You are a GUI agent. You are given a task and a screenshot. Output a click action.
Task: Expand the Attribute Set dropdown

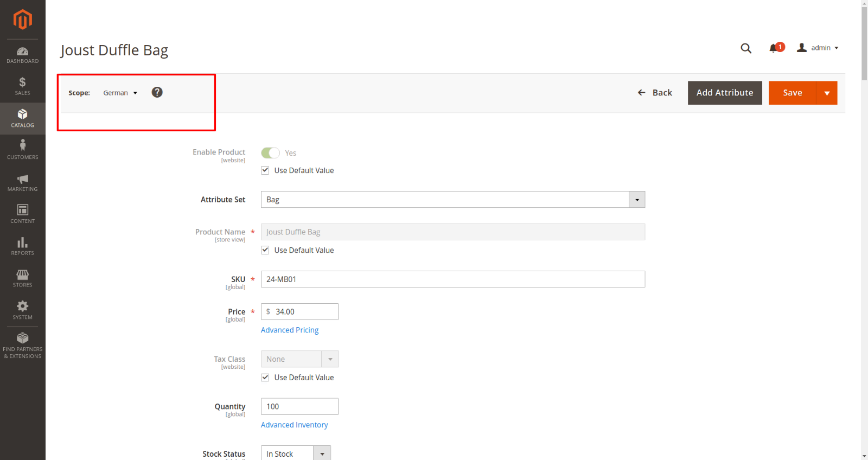637,200
